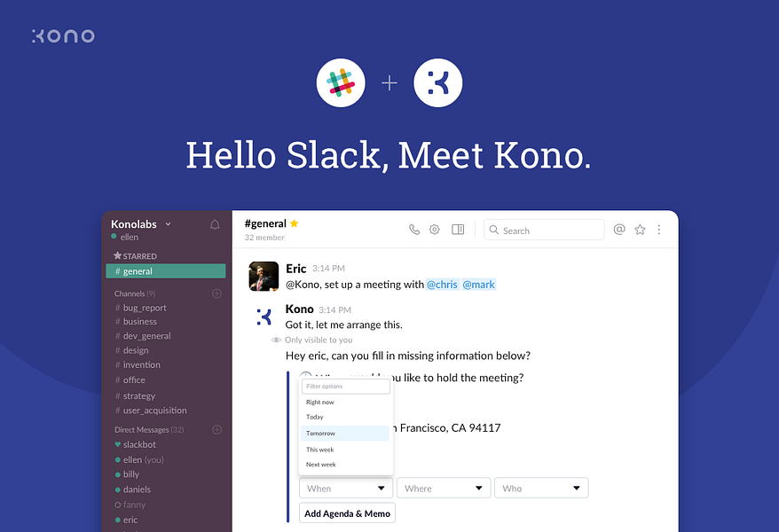Click the Slack logo circle

click(x=341, y=82)
